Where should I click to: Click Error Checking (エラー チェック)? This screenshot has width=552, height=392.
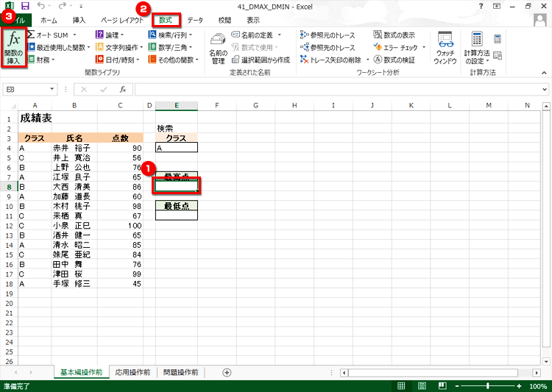pos(396,47)
